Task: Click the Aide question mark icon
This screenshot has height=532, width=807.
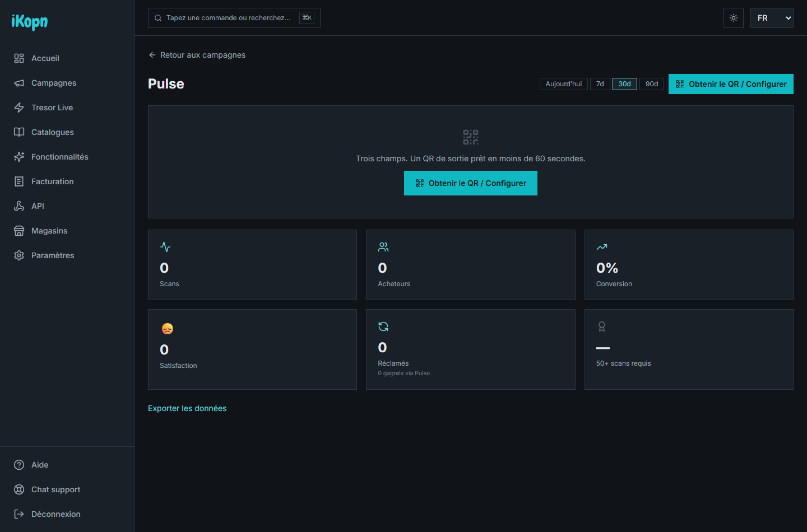Action: pos(19,465)
